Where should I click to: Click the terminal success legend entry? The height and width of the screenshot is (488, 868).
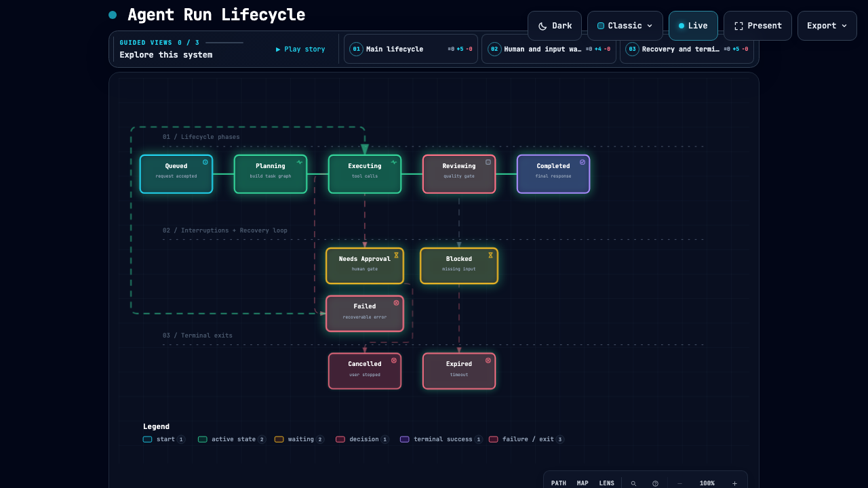click(x=441, y=439)
